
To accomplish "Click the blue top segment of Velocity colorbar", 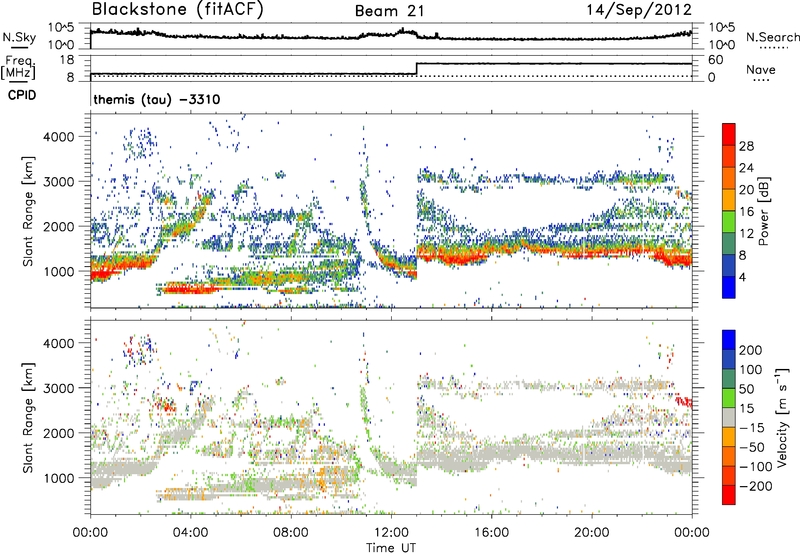I will point(729,340).
